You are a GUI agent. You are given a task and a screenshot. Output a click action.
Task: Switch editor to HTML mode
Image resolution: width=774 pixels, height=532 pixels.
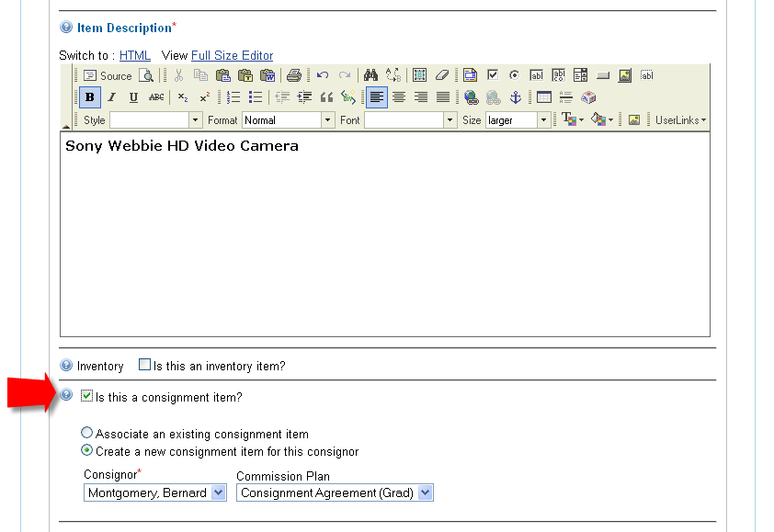(135, 55)
